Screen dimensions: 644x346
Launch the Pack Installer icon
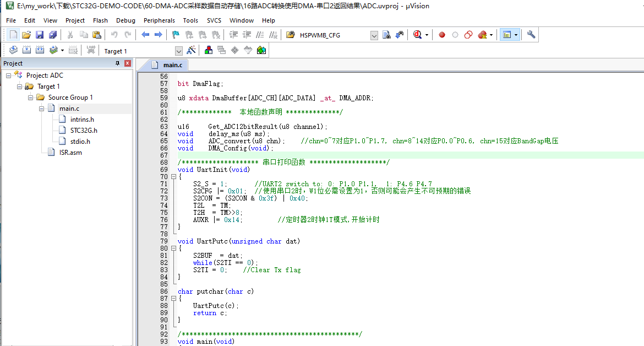pyautogui.click(x=261, y=51)
